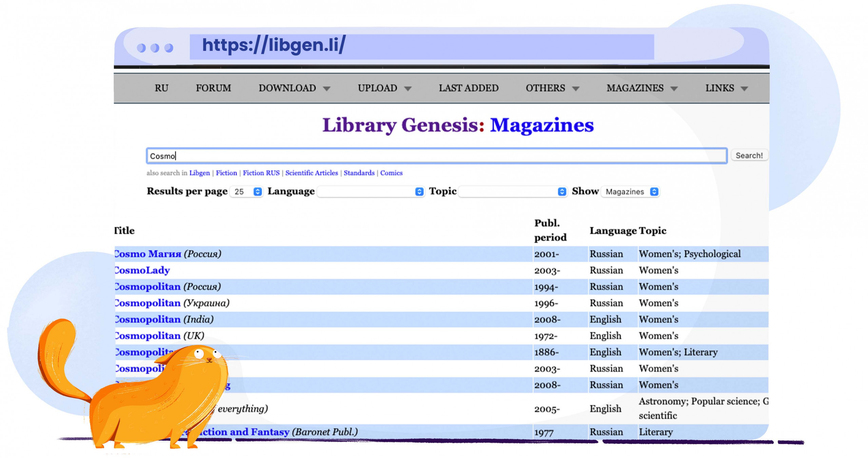Expand the DOWNLOAD dropdown menu
Viewport: 868px width, 458px height.
294,88
